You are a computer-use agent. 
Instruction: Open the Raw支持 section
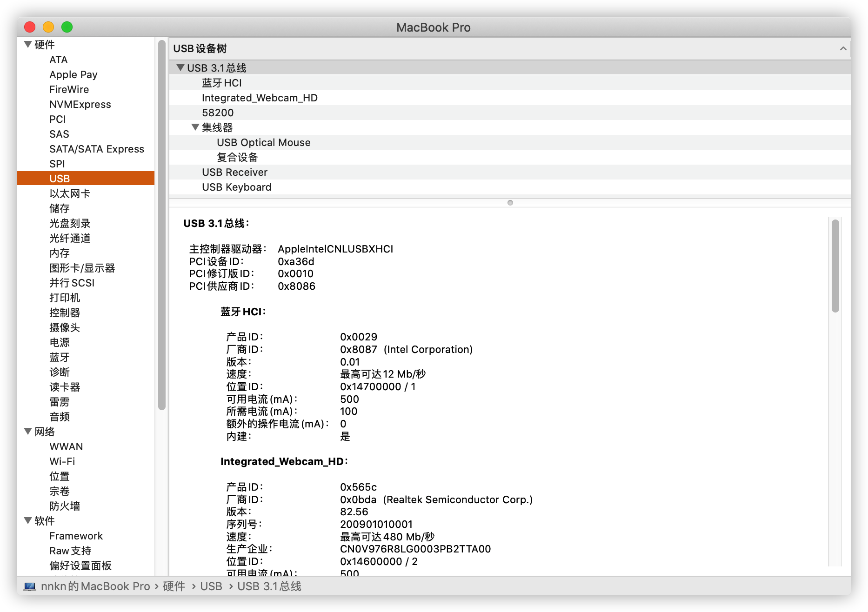click(70, 551)
